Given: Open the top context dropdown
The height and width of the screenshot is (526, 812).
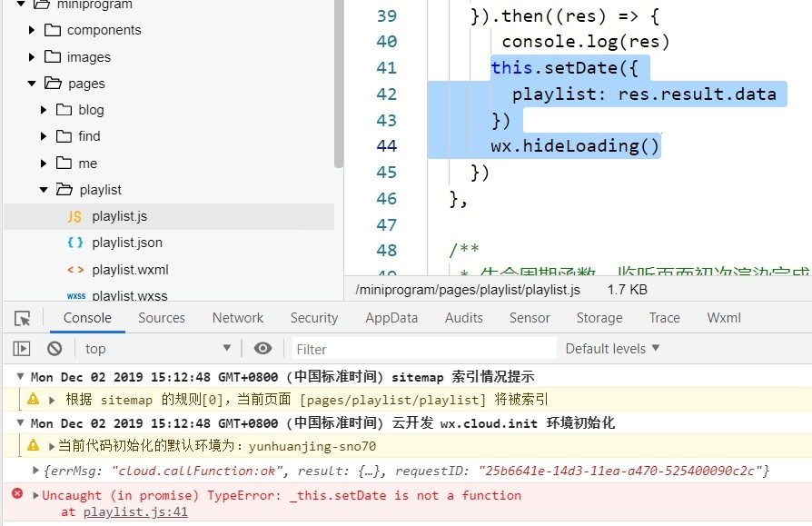Looking at the screenshot, I should coord(158,349).
